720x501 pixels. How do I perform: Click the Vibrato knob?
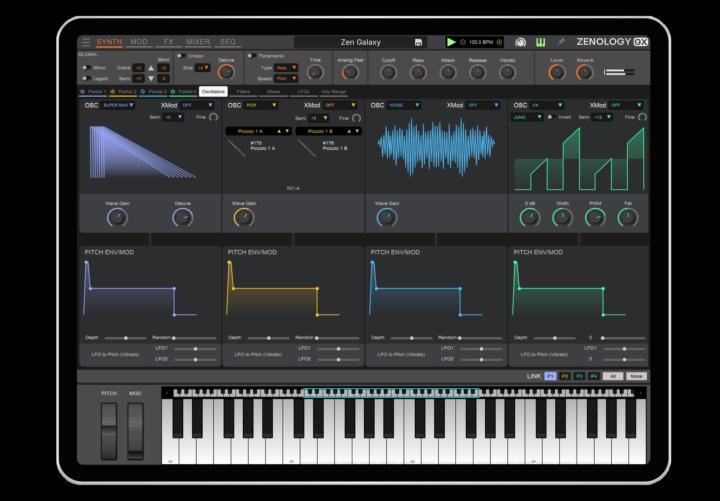coord(507,72)
